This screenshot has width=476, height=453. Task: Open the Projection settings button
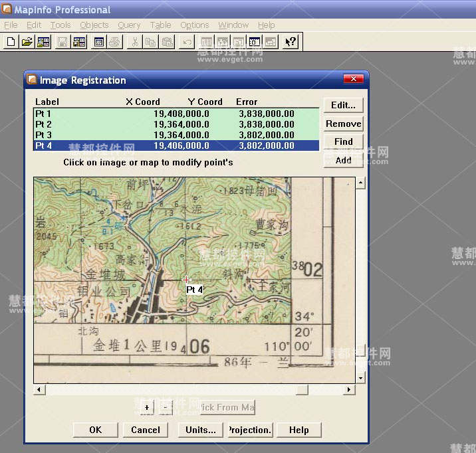(251, 430)
